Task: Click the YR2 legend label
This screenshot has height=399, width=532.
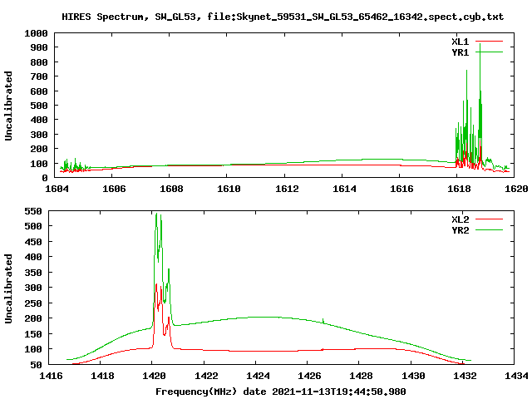Action: click(x=460, y=230)
